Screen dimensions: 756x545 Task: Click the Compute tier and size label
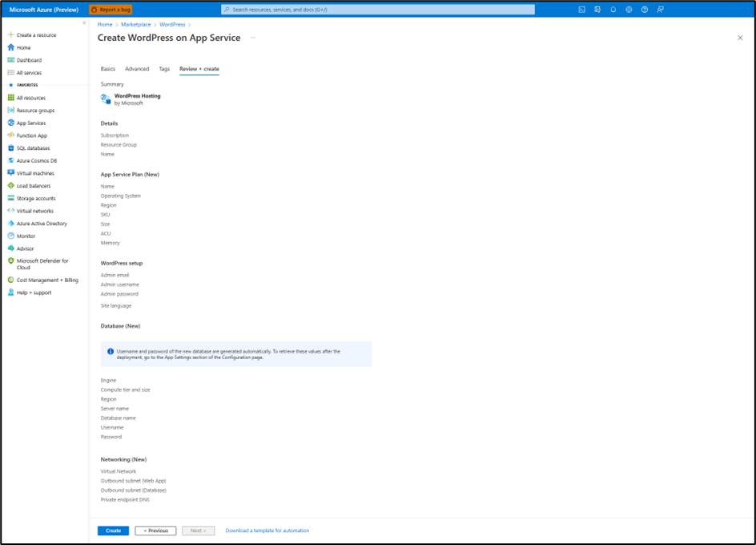point(126,390)
